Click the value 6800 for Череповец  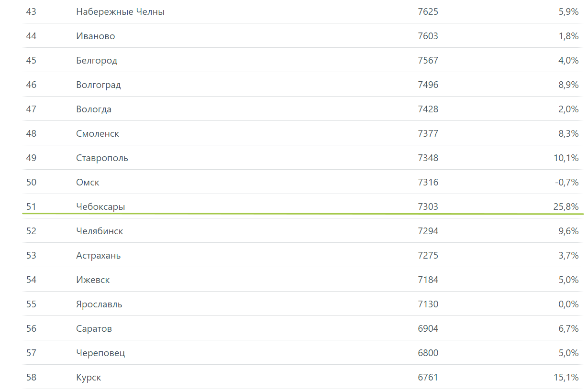click(x=428, y=353)
